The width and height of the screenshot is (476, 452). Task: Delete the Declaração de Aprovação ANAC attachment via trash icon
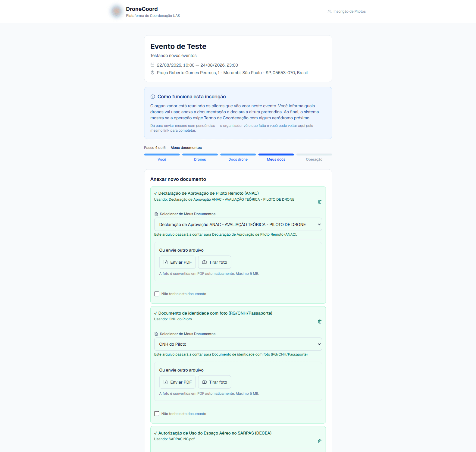point(320,202)
